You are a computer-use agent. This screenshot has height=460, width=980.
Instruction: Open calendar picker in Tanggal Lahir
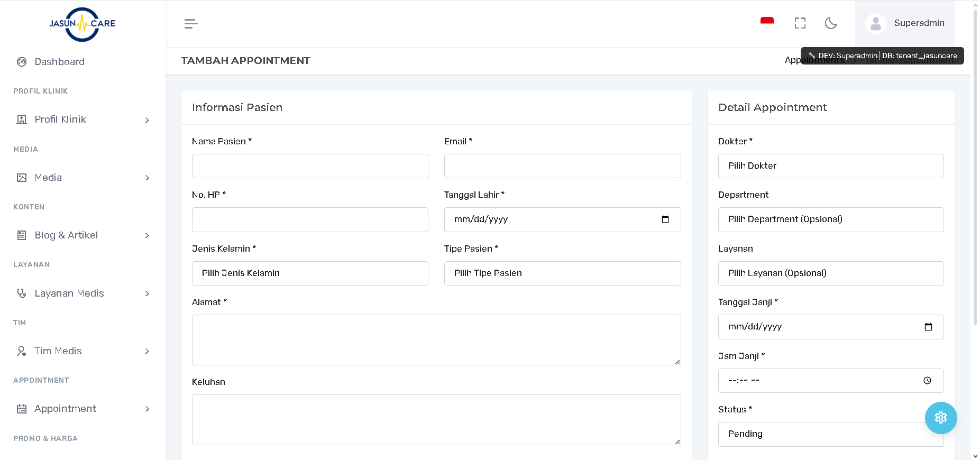point(665,219)
